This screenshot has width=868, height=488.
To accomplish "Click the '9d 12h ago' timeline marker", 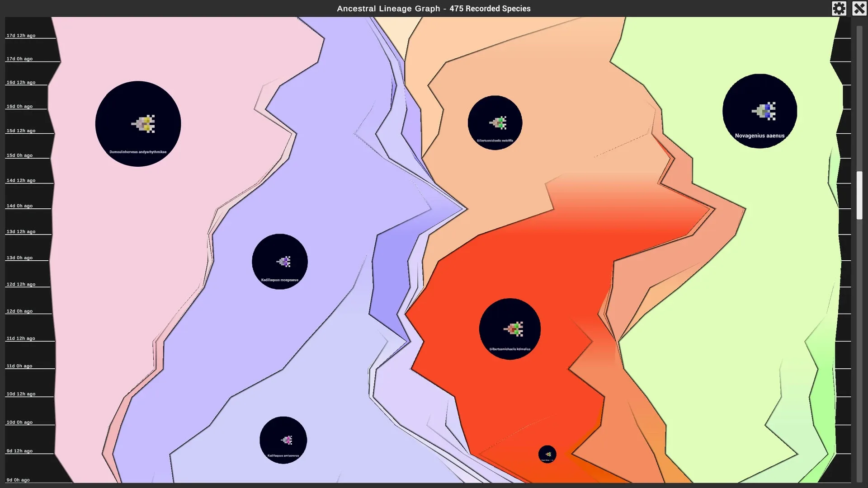I will 19,451.
